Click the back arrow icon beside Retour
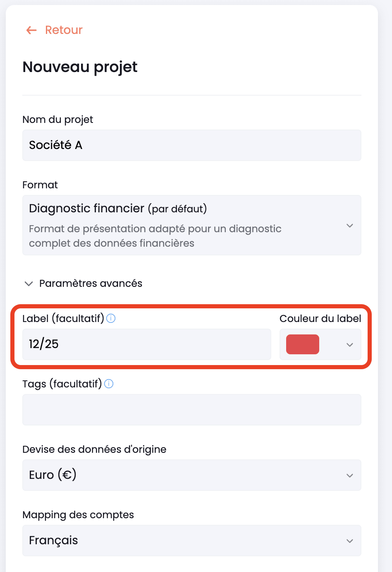392x572 pixels. pyautogui.click(x=31, y=30)
